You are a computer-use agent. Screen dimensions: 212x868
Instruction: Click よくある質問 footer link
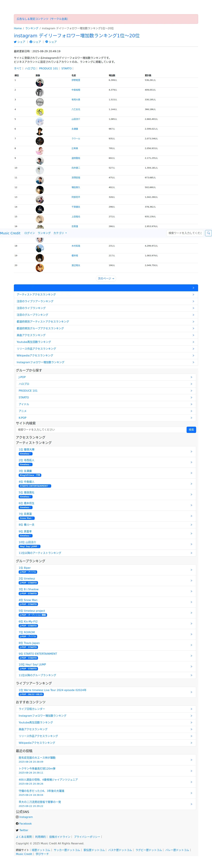pyautogui.click(x=24, y=837)
